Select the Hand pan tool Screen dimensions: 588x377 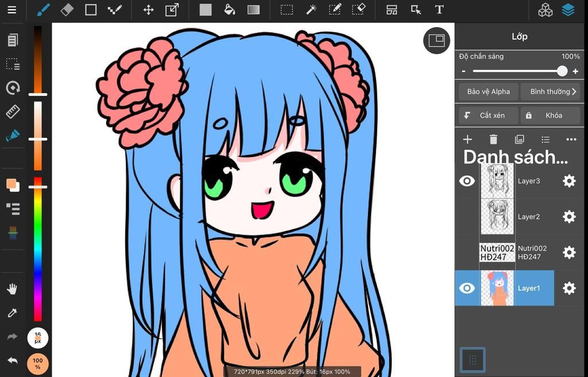coord(13,288)
